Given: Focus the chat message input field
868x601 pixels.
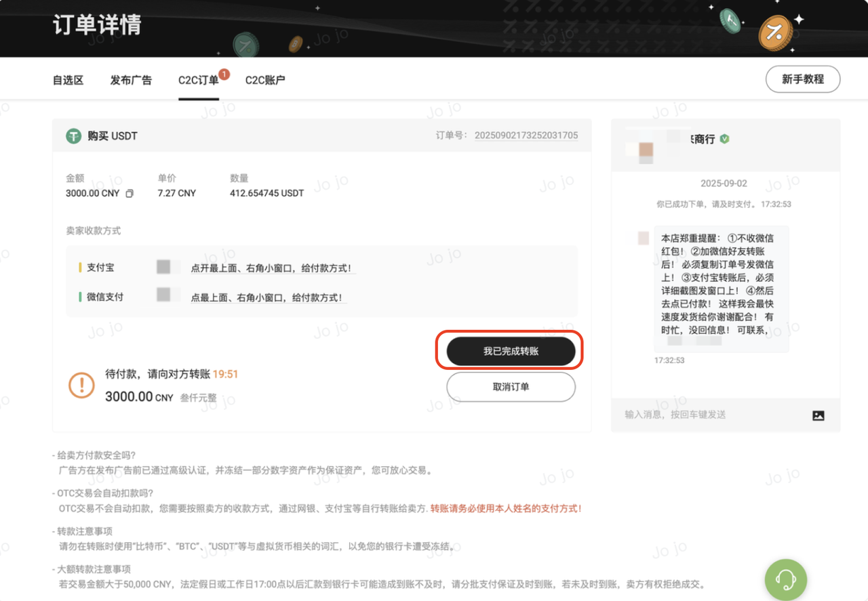Looking at the screenshot, I should (712, 415).
